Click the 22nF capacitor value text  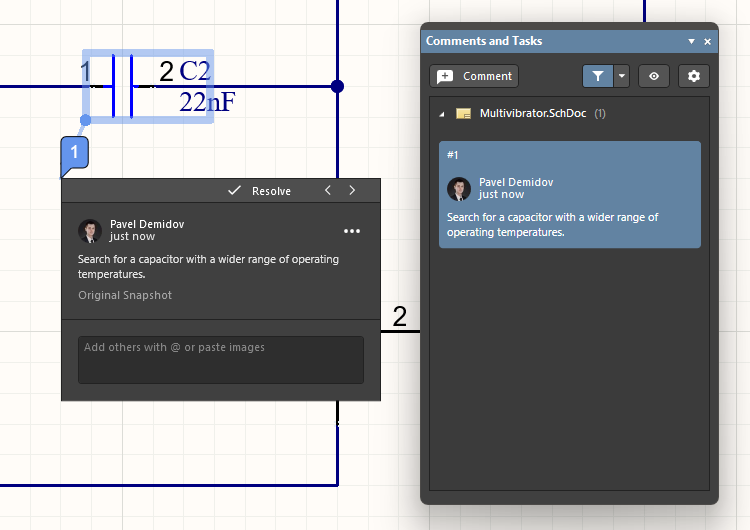pyautogui.click(x=207, y=101)
